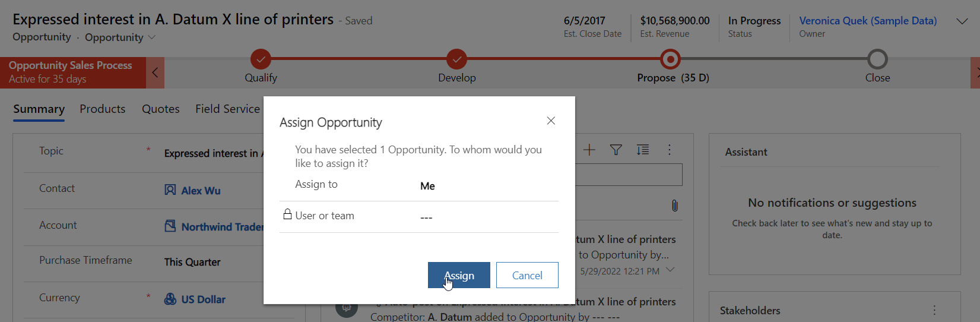The image size is (980, 322).
Task: Collapse the Opportunity Sales Process bar chevron
Action: pos(155,72)
